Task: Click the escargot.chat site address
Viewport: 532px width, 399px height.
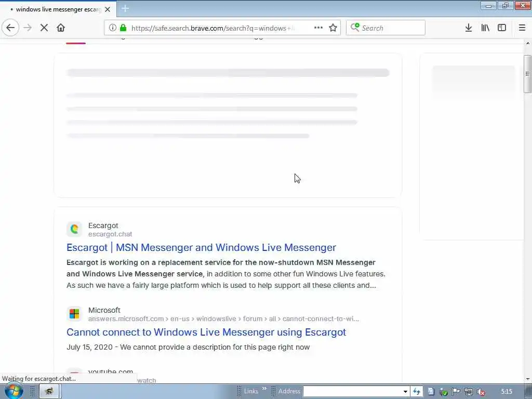Action: [x=110, y=234]
